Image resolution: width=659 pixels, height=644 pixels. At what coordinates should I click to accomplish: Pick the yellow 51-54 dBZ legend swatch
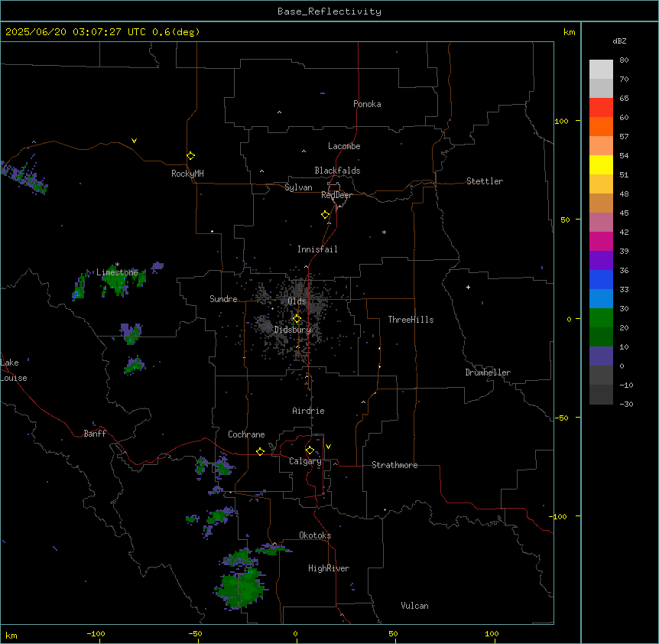point(601,164)
